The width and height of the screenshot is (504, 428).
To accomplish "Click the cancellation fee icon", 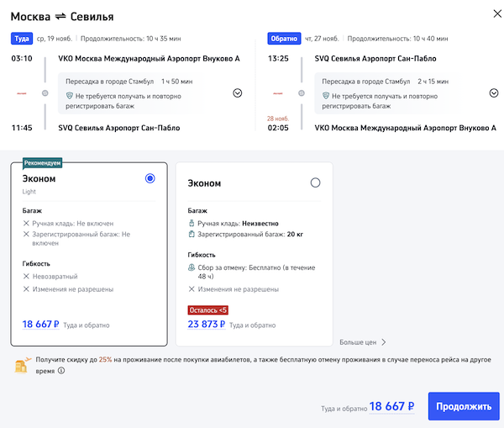I will [192, 267].
